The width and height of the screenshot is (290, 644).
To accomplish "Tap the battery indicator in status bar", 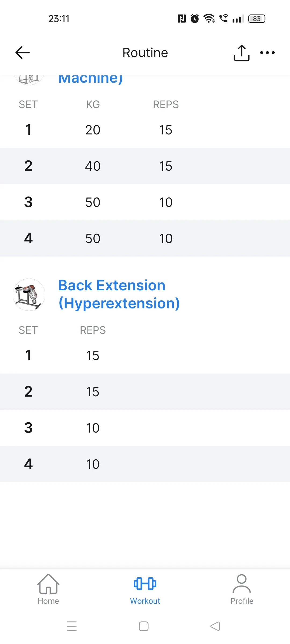I will [257, 19].
